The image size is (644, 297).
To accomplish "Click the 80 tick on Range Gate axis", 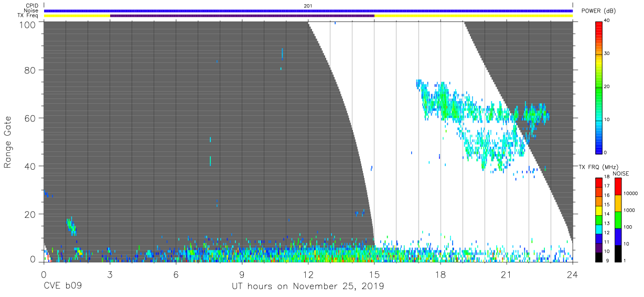I will pos(31,70).
